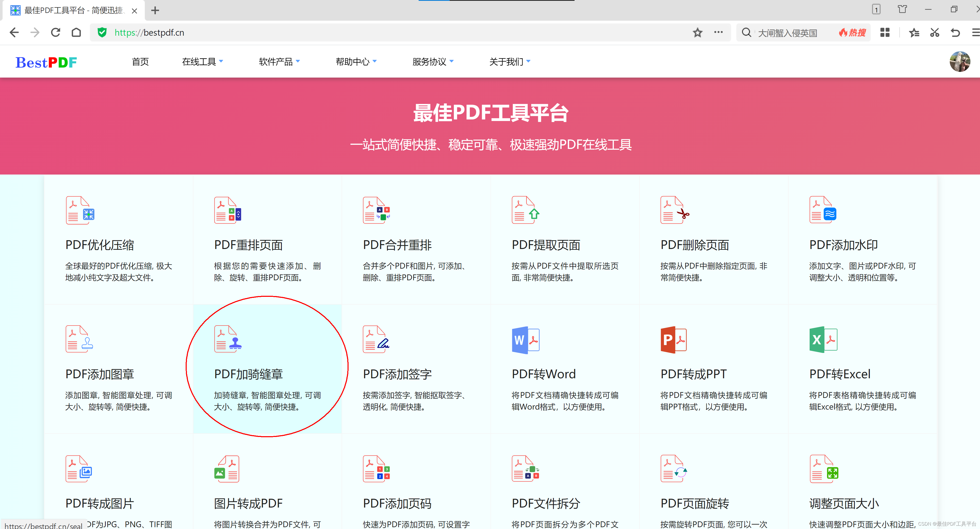Image resolution: width=980 pixels, height=529 pixels.
Task: Expand the 在线工具 dropdown menu
Action: 202,62
